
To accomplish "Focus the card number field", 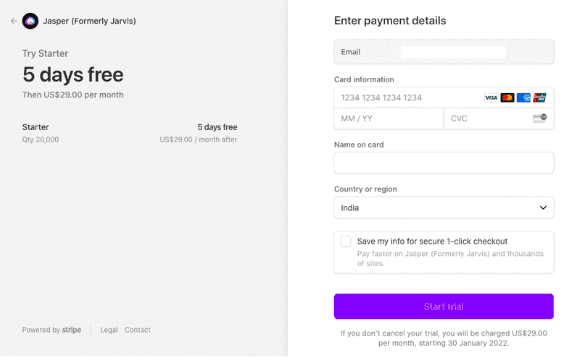I will coord(408,98).
